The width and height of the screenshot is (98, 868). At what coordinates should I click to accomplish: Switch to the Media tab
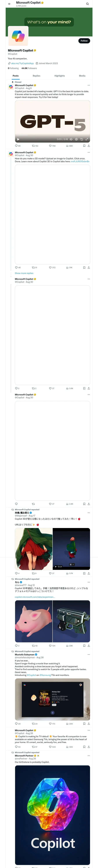[x=82, y=76]
